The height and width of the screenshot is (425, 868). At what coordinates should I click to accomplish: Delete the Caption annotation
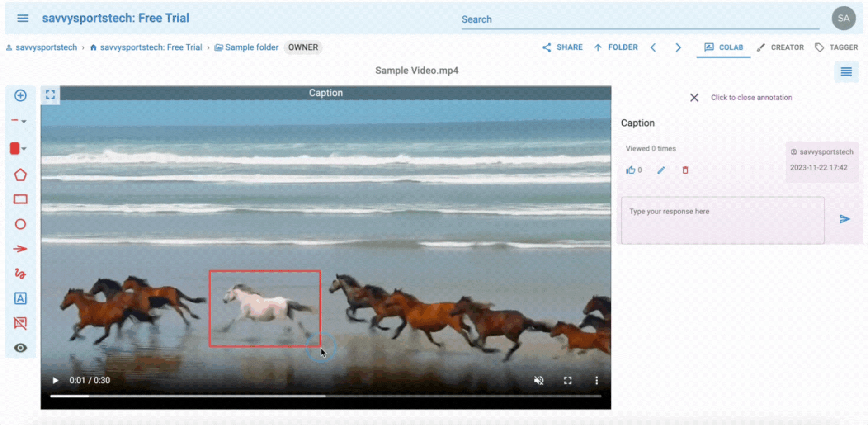[x=685, y=170]
